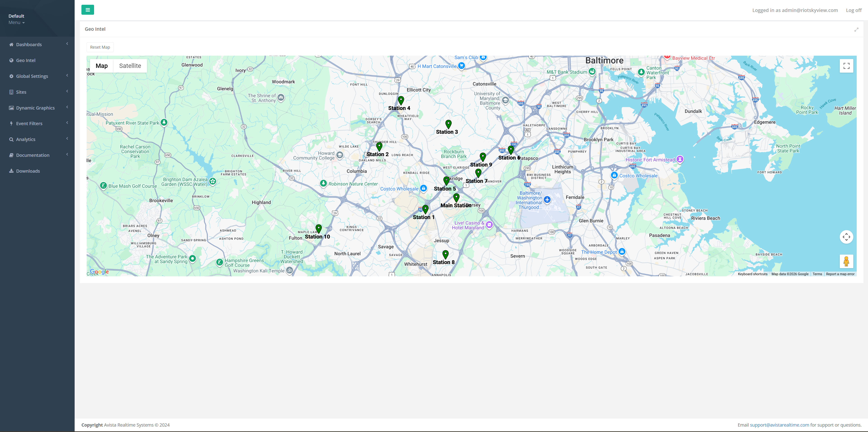Click the Documentation book icon

[x=11, y=155]
